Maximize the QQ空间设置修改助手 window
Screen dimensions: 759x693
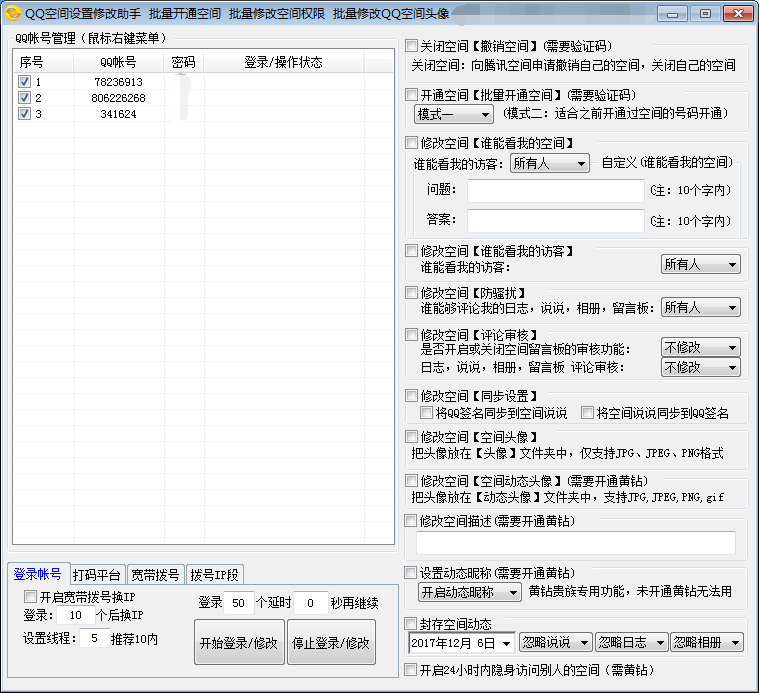tap(705, 14)
